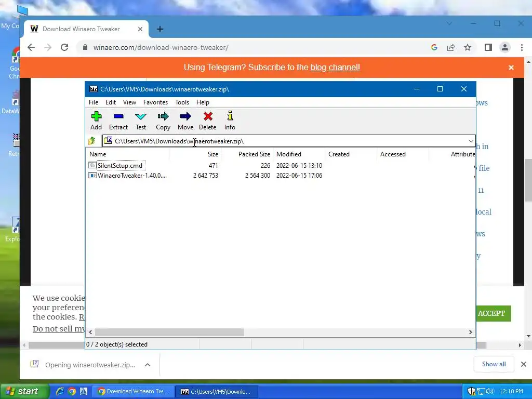Open the Help menu
The image size is (532, 399).
203,102
